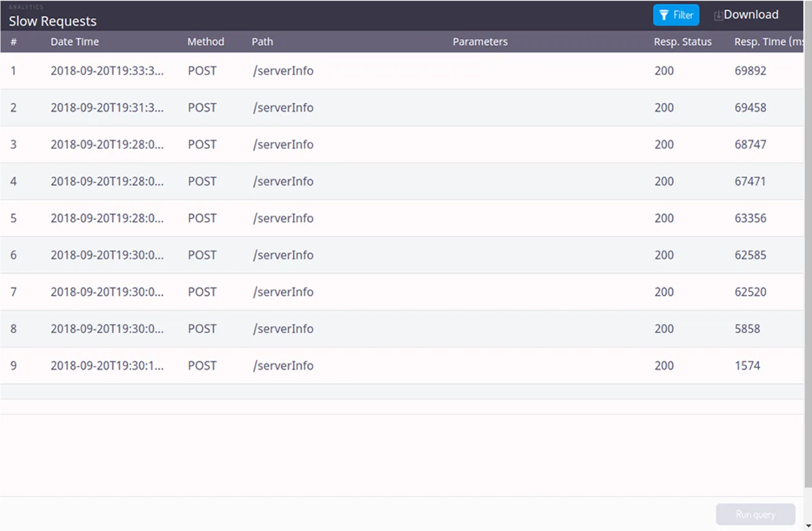The image size is (812, 531).
Task: Select the 200 status in row 2
Action: pyautogui.click(x=664, y=108)
